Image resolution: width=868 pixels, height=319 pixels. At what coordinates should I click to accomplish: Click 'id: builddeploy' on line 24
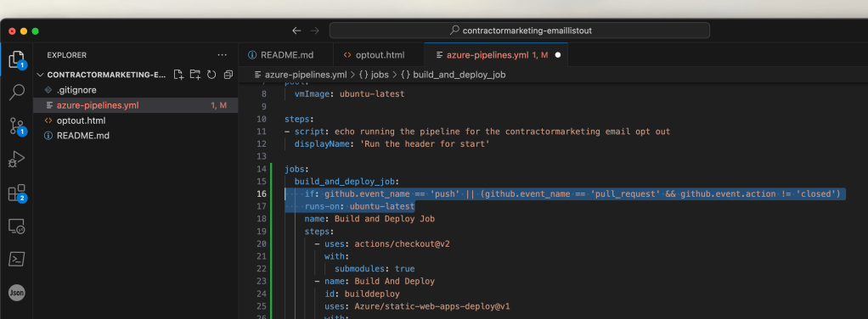362,294
